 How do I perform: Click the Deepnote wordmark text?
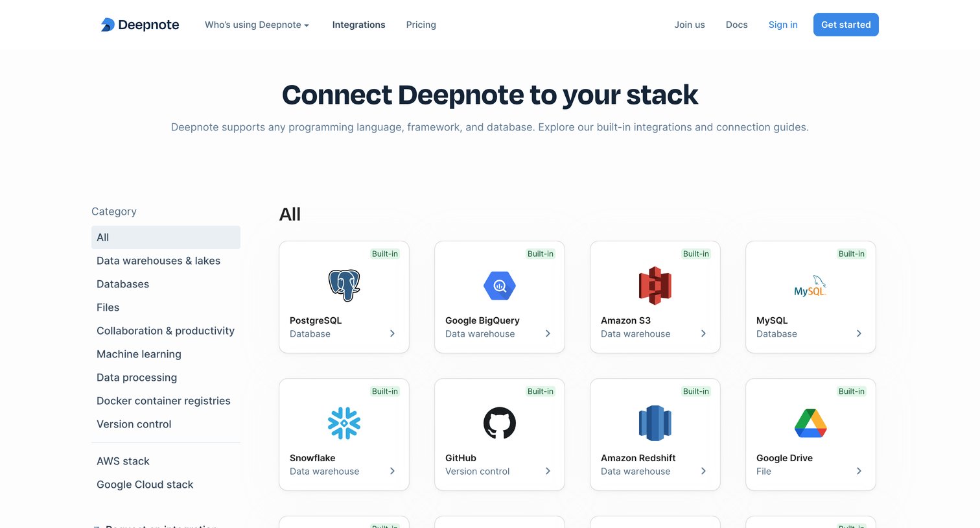click(148, 25)
